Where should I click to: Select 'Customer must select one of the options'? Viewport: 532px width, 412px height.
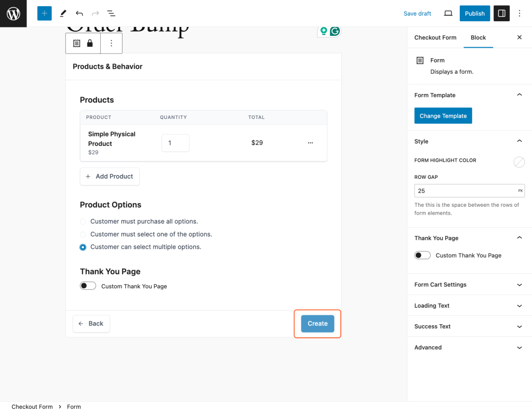[83, 234]
